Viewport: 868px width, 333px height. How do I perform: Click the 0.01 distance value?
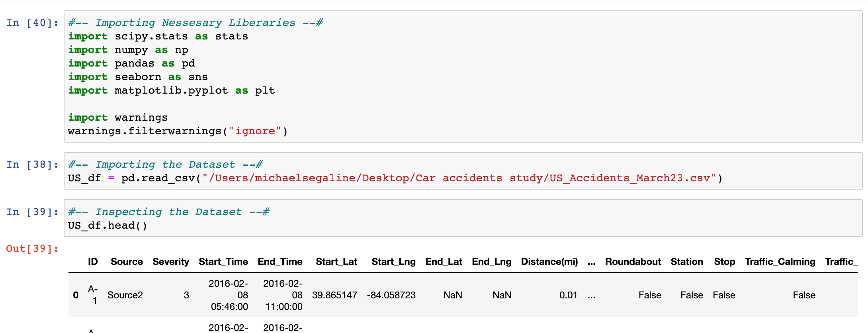(568, 295)
